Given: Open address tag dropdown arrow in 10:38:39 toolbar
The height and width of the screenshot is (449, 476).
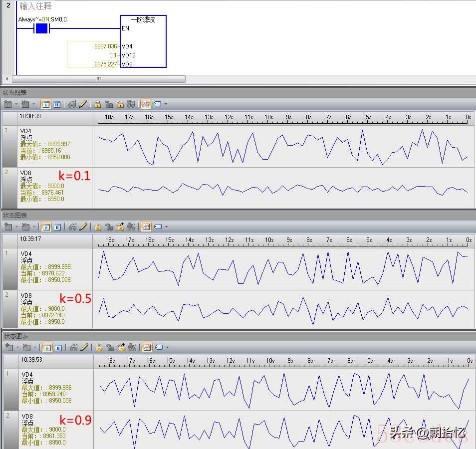Looking at the screenshot, I should (x=166, y=104).
